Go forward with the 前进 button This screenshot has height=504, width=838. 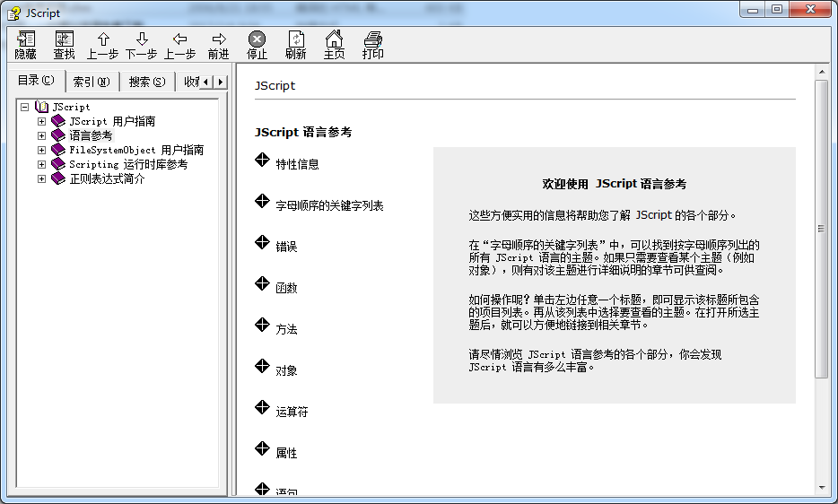(219, 45)
